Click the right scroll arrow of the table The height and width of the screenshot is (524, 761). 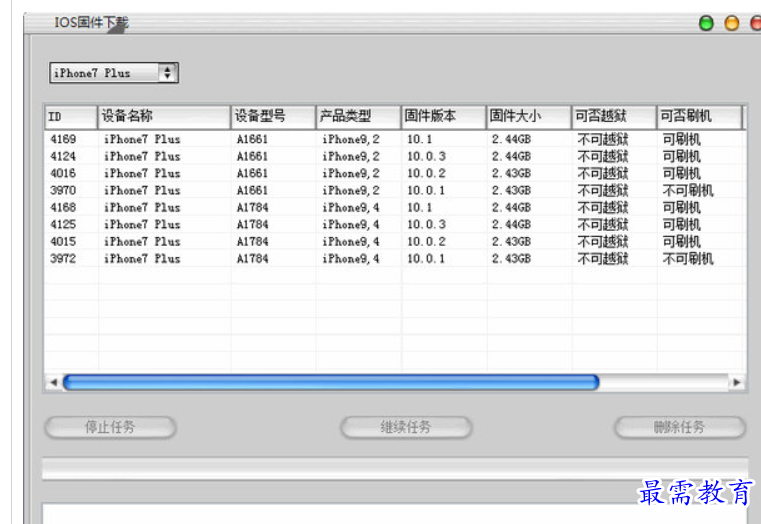(x=737, y=382)
